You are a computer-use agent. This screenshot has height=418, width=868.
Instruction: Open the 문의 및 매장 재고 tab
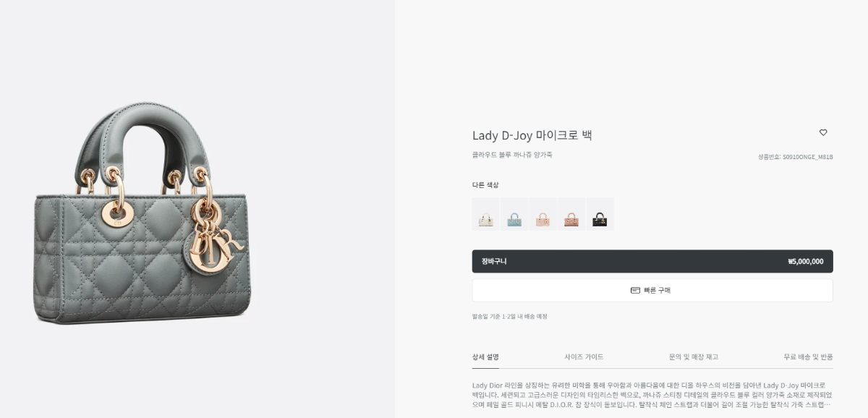coord(694,357)
